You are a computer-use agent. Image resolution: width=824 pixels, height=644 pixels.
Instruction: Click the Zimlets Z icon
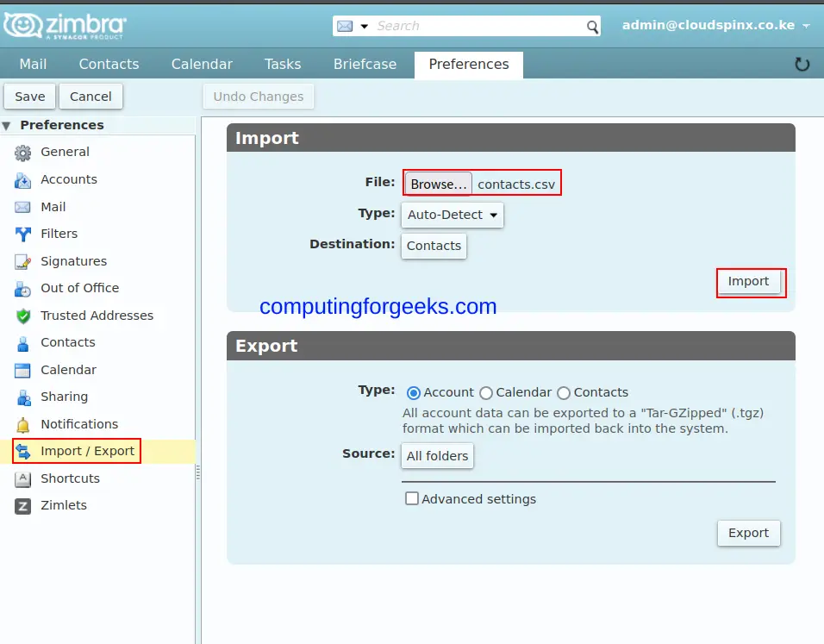[22, 506]
